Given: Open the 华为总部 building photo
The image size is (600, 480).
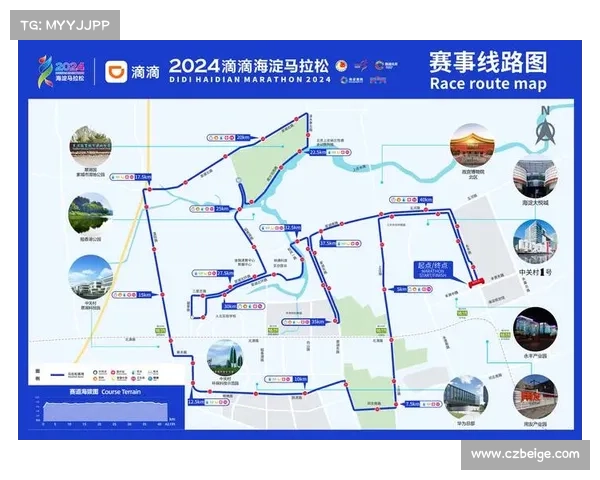Looking at the screenshot, I should pyautogui.click(x=466, y=398).
